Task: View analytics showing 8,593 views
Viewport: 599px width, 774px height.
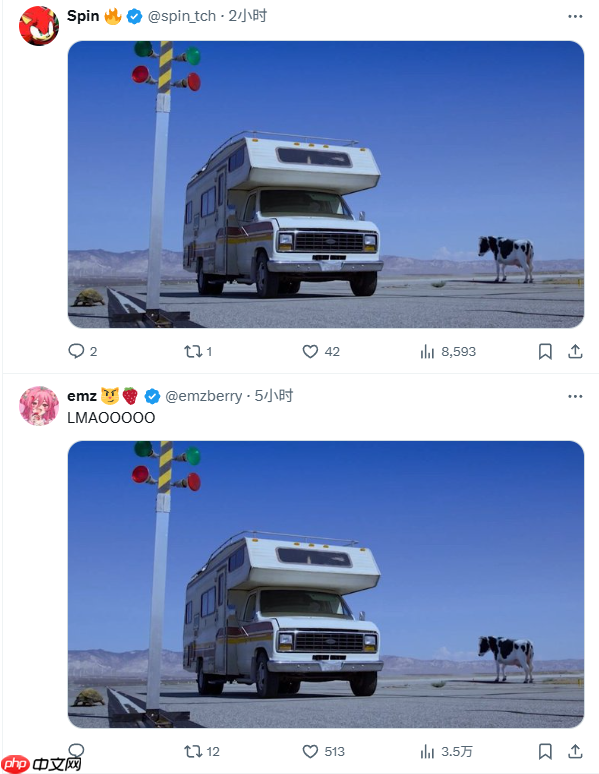Action: (x=448, y=351)
